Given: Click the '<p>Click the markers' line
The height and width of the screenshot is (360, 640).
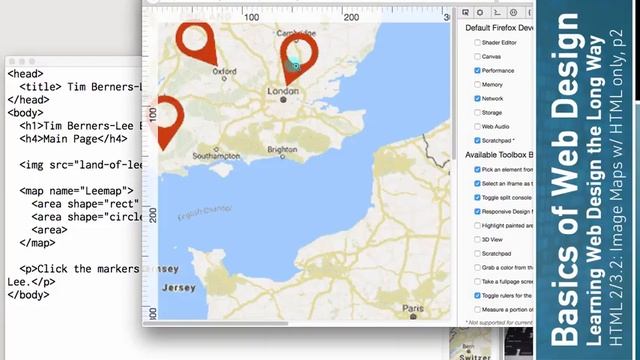Looking at the screenshot, I should coord(80,269).
